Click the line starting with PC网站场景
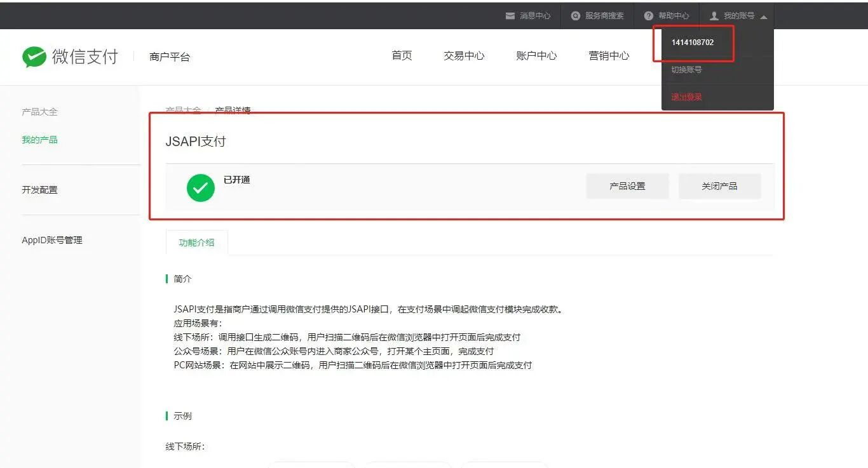 [353, 365]
